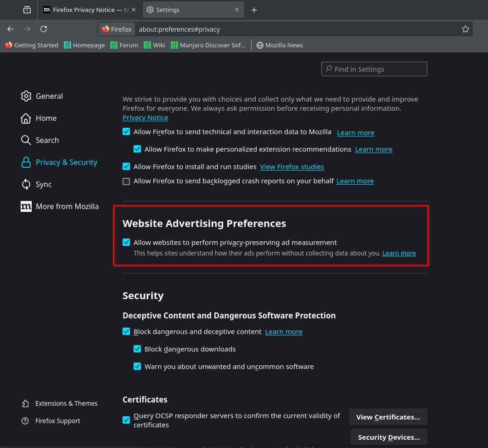Toggle Allow Firefox to install and run studies
The image size is (488, 448).
(126, 166)
